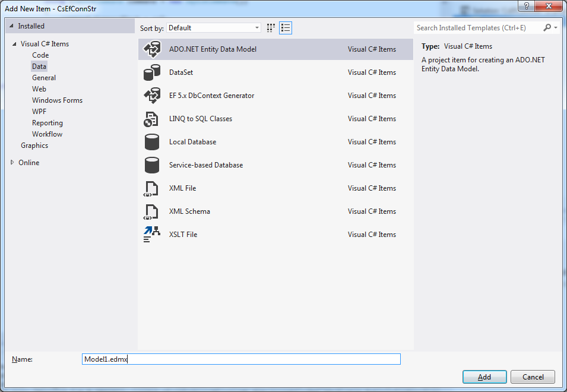The height and width of the screenshot is (392, 567).
Task: Click the Cancel button
Action: tap(533, 377)
